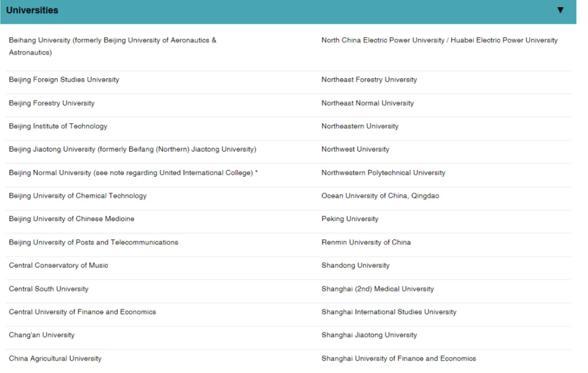Click Beijing Institute of Technology
Screen dimensions: 588x373
[x=58, y=127]
